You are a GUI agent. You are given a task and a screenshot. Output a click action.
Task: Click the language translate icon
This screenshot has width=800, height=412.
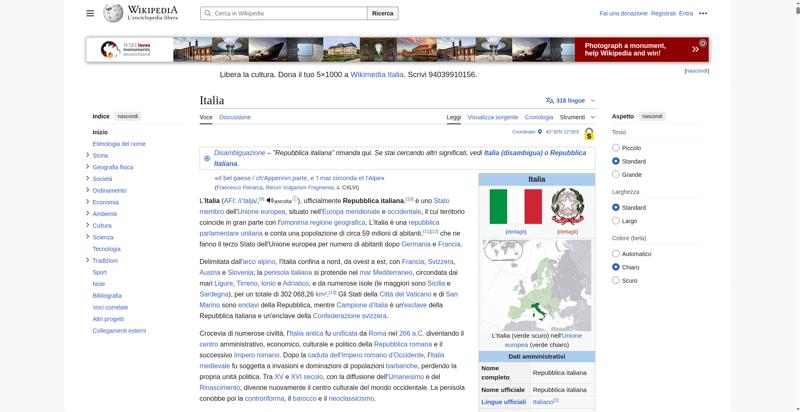[x=549, y=100]
